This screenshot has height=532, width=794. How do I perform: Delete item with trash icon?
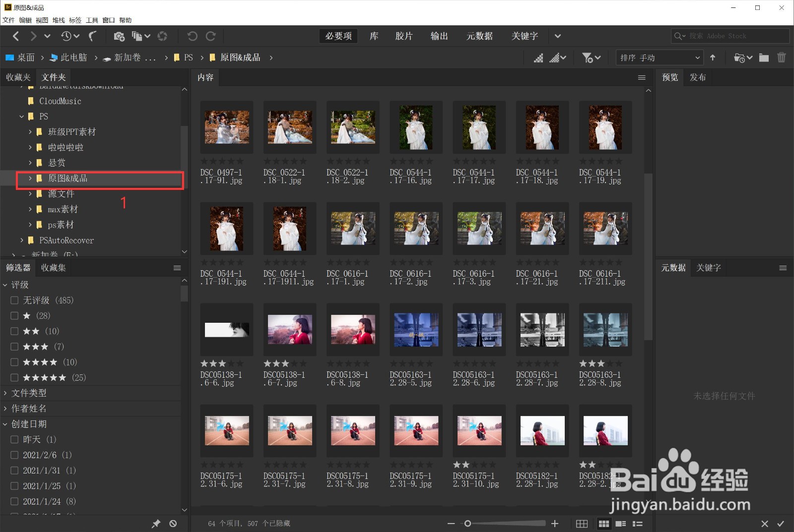coord(782,58)
